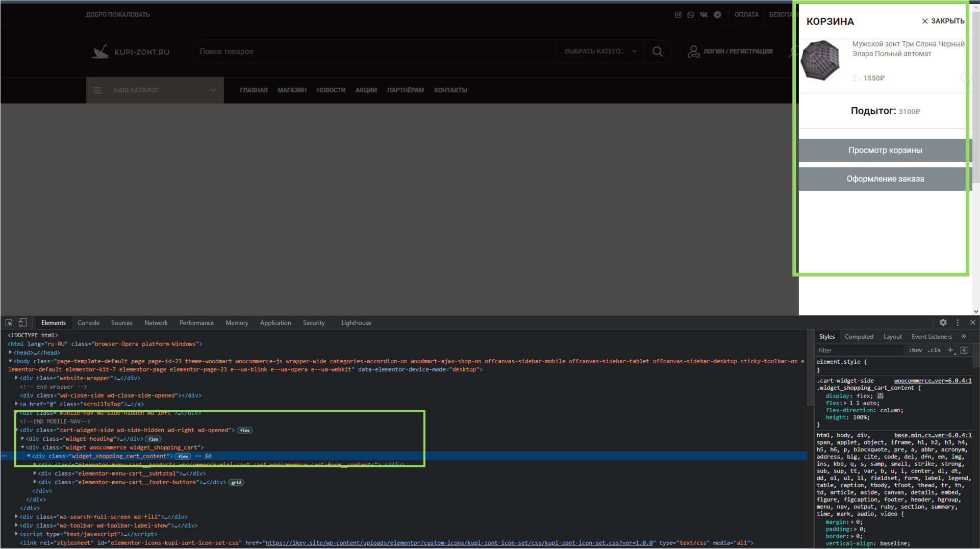Click the Instagram icon in the top bar

[x=678, y=15]
